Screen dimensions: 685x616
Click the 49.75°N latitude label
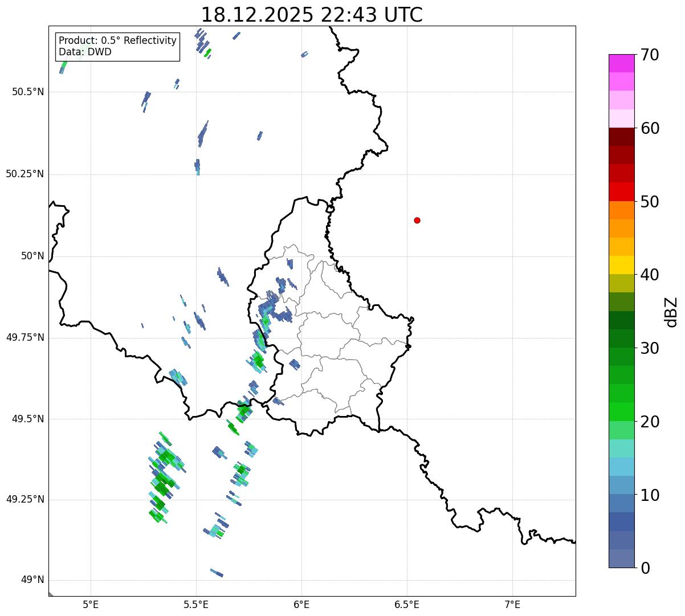coord(25,337)
